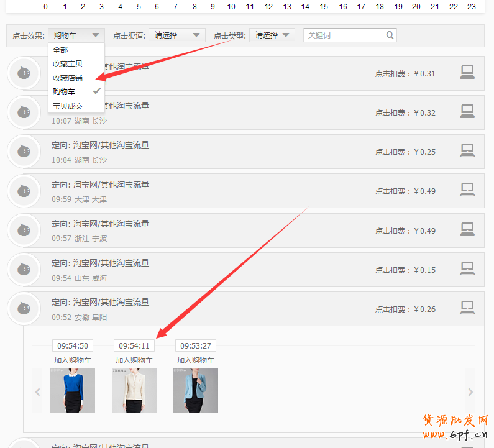
Task: Click the computer device icon beside ¥0.32
Action: [467, 111]
